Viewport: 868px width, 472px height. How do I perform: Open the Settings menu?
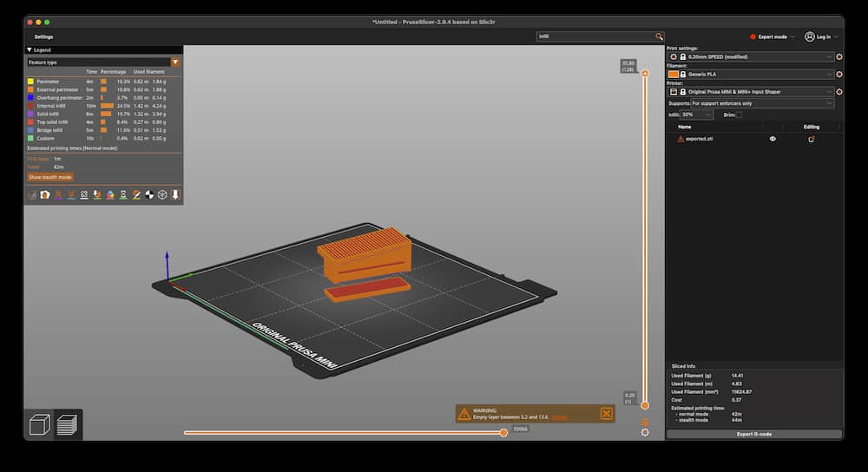43,36
